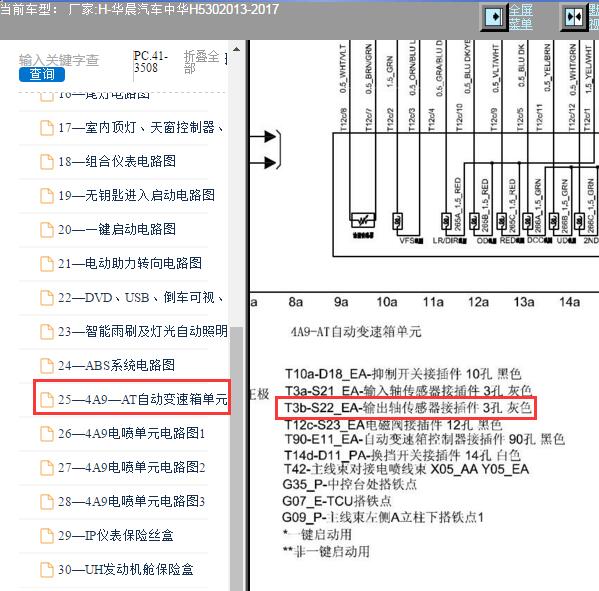This screenshot has height=591, width=599.
Task: Open 18—组合仪表电路图 entry
Action: pyautogui.click(x=117, y=162)
